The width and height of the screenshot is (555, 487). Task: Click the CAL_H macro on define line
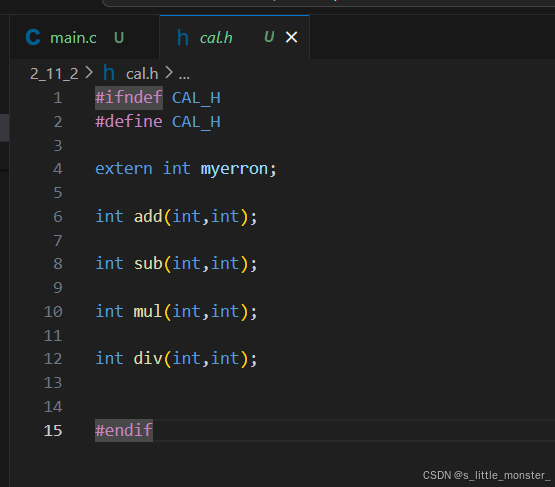tap(196, 122)
